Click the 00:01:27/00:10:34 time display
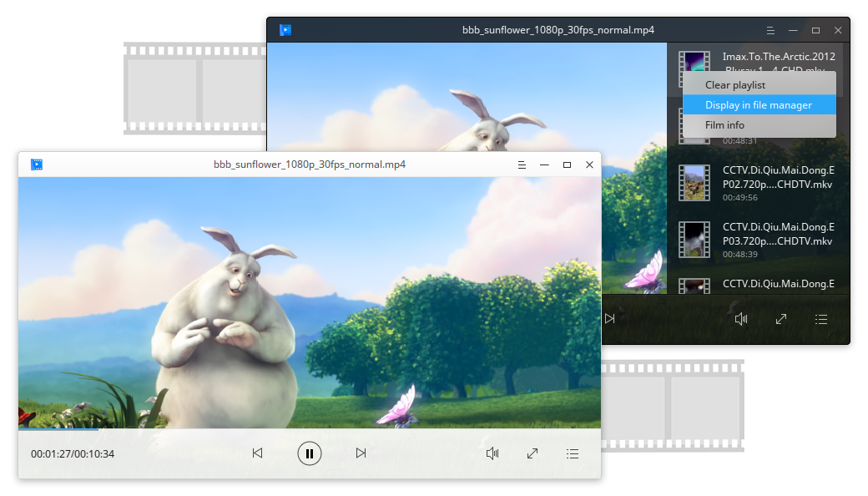868x496 pixels. pos(73,454)
